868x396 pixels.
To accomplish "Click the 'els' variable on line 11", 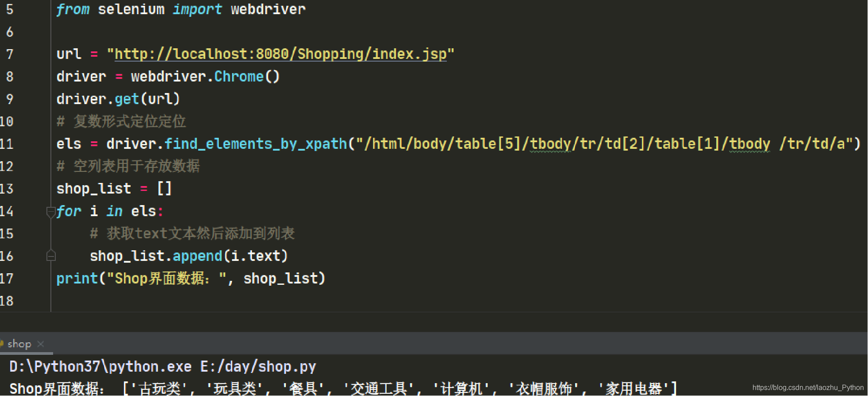I will pos(69,144).
